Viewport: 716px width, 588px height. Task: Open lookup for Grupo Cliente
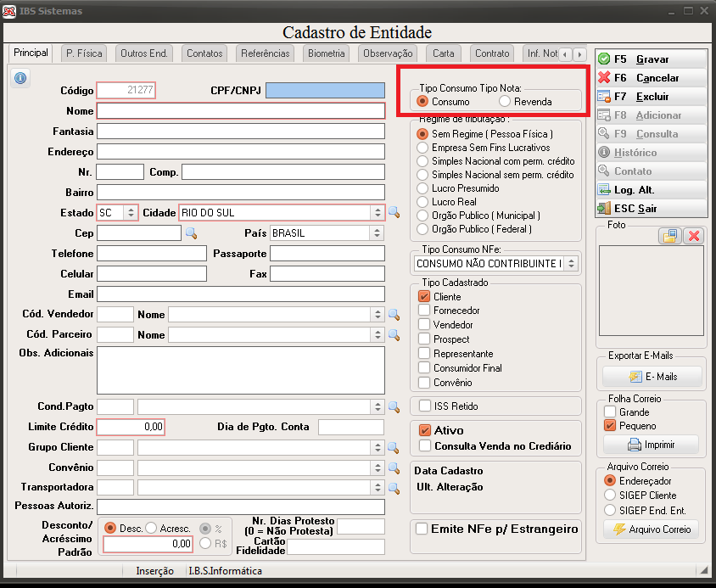pos(394,448)
